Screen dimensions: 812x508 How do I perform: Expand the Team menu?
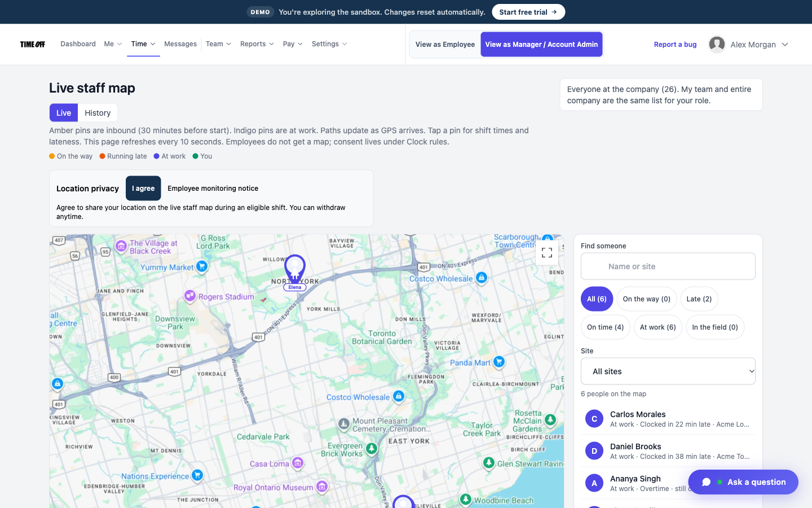218,44
